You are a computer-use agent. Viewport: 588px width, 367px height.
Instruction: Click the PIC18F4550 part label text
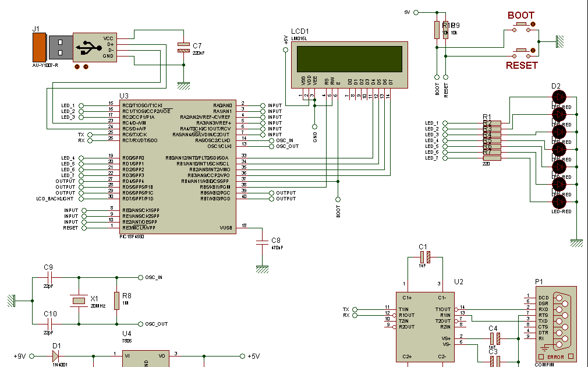[132, 237]
